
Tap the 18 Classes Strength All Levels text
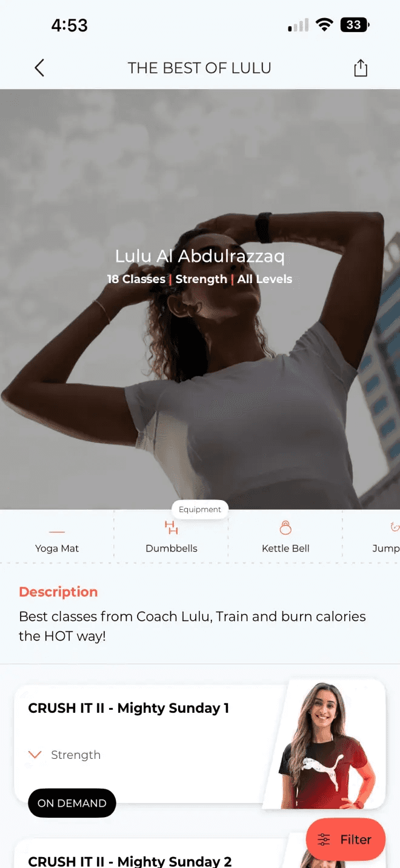pos(199,279)
